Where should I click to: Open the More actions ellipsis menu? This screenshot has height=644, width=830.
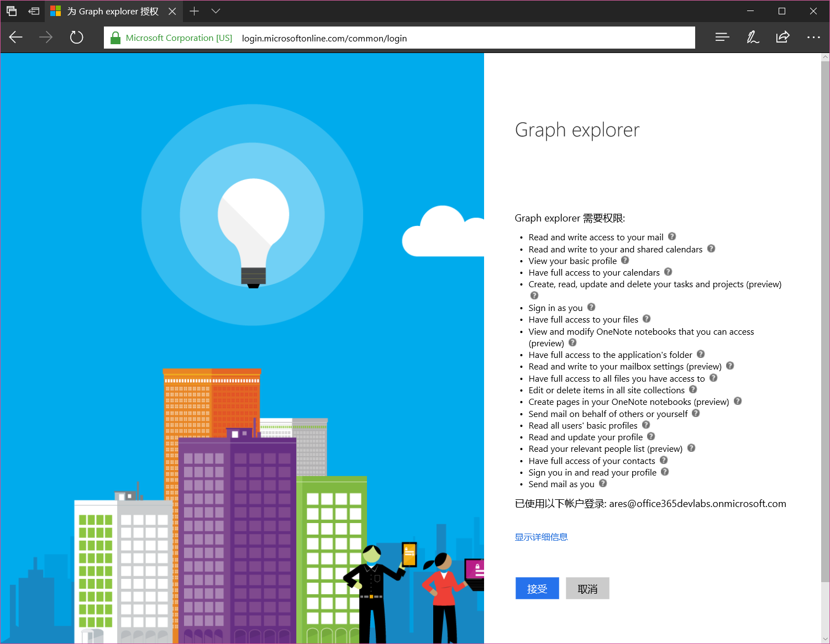pos(813,38)
